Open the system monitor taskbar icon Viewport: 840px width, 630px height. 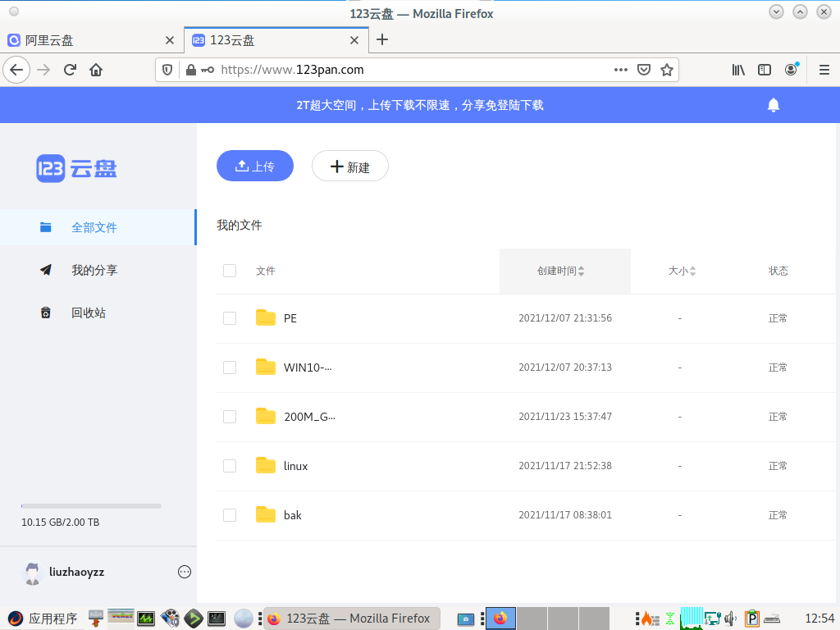pos(146,619)
